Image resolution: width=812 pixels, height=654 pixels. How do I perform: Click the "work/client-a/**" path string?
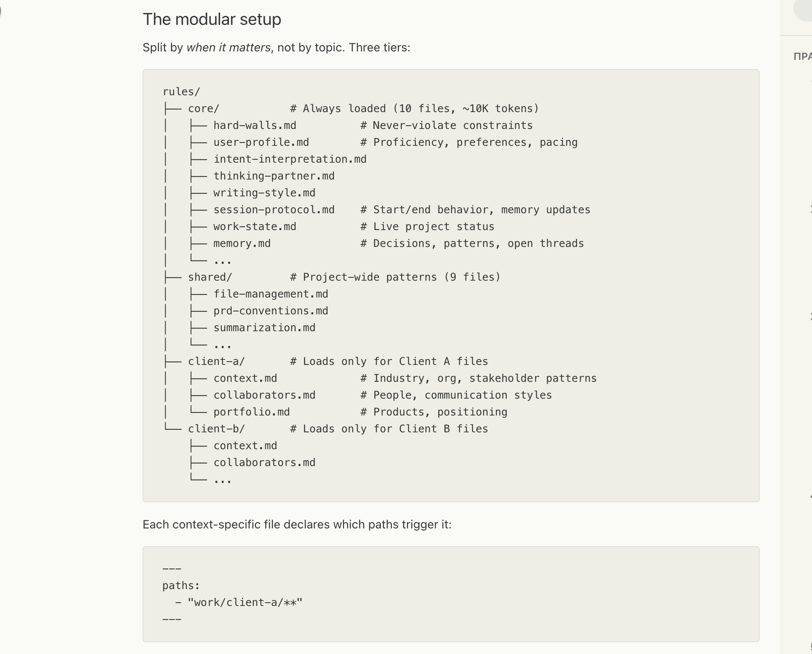245,602
